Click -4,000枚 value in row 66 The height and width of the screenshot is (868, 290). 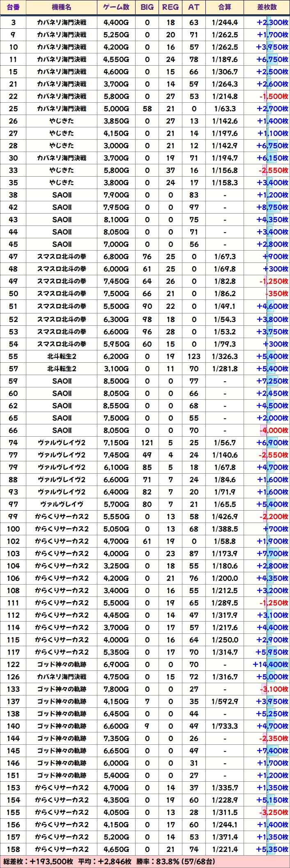click(274, 430)
